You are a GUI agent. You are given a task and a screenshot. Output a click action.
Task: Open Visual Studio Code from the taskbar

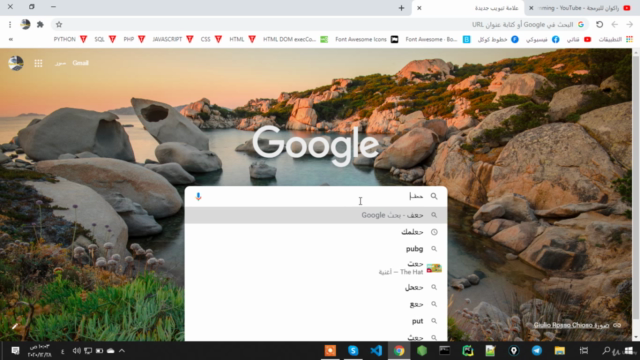click(x=376, y=351)
